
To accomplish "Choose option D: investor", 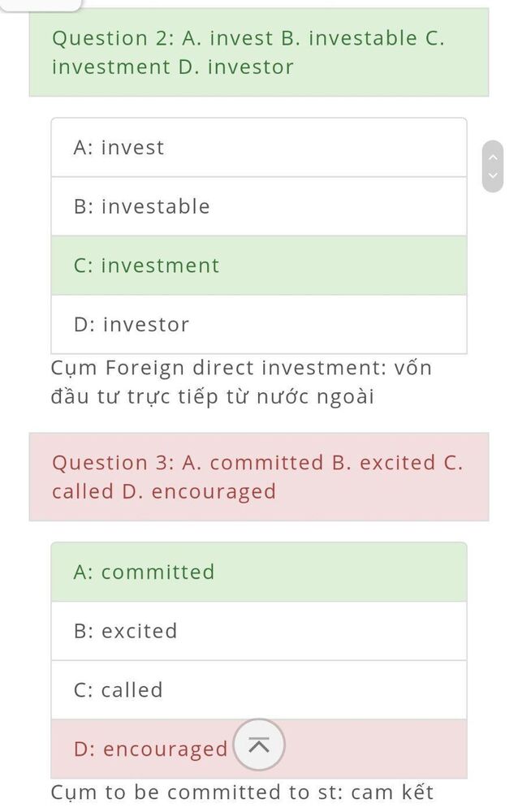I will tap(259, 325).
